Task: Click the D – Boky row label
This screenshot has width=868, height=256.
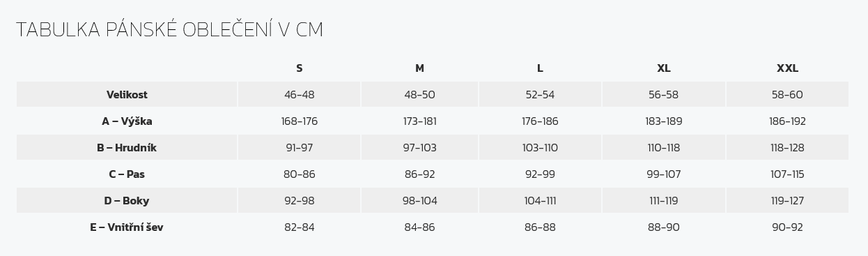Action: click(x=127, y=201)
